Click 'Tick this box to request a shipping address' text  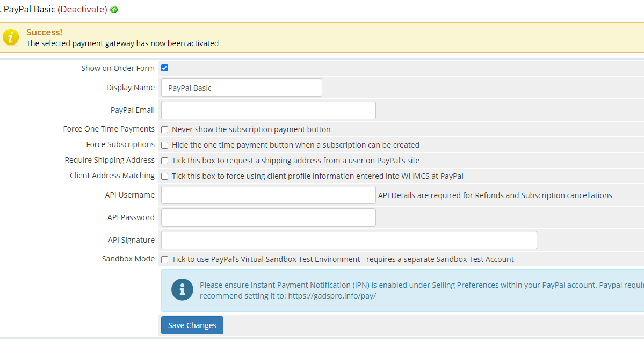(295, 161)
